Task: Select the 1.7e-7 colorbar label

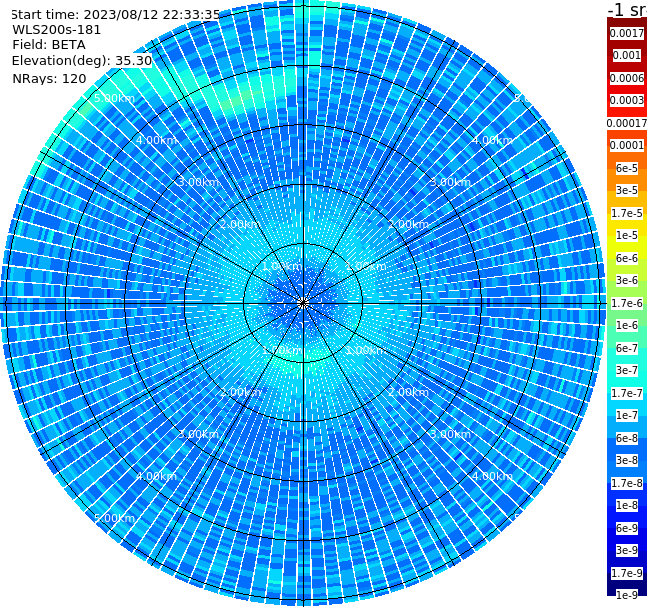Action: coord(627,393)
